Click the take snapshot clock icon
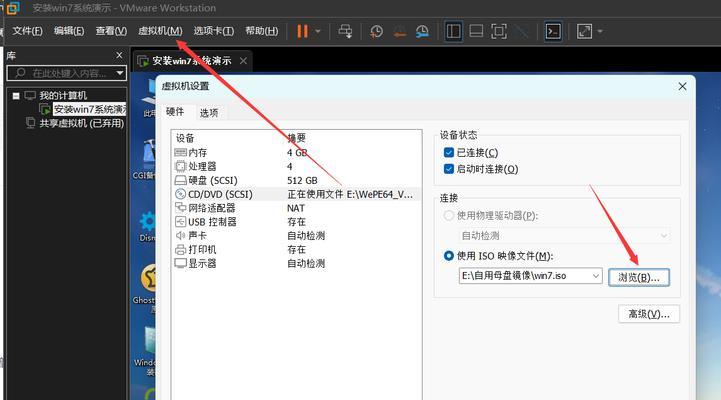This screenshot has width=721, height=400. (376, 31)
